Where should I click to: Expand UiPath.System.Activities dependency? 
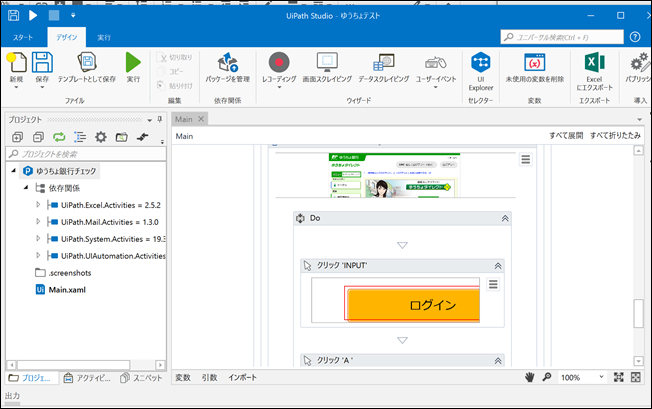click(38, 239)
